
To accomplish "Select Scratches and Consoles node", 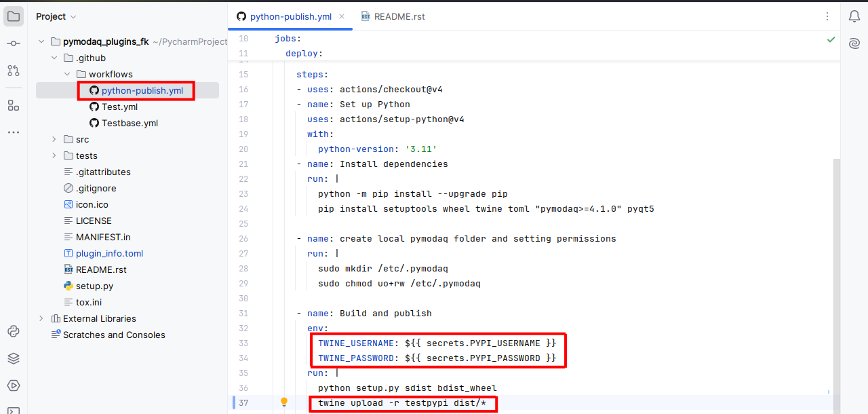I will 108,335.
